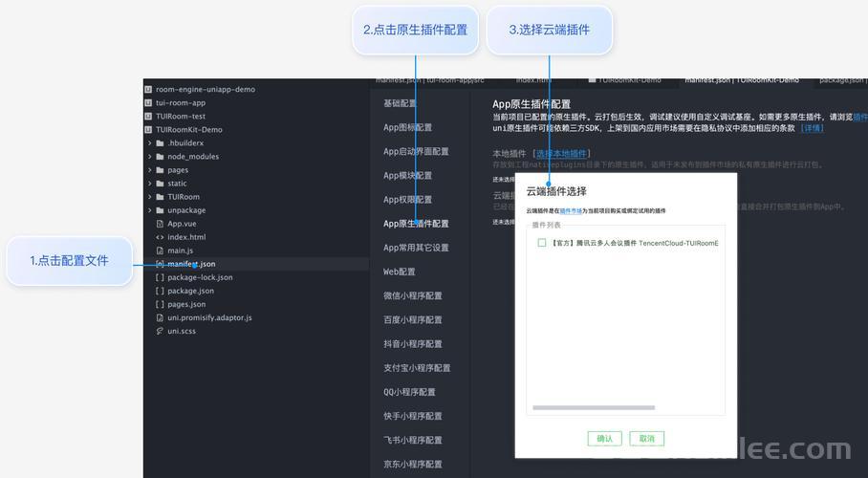This screenshot has height=478, width=868.
Task: Click the uni.scss style file icon
Action: point(160,331)
